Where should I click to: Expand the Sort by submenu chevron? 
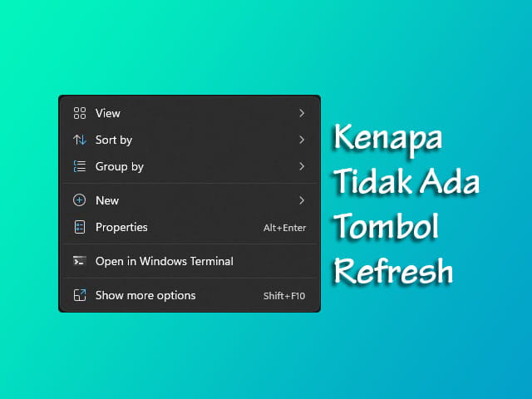(302, 140)
